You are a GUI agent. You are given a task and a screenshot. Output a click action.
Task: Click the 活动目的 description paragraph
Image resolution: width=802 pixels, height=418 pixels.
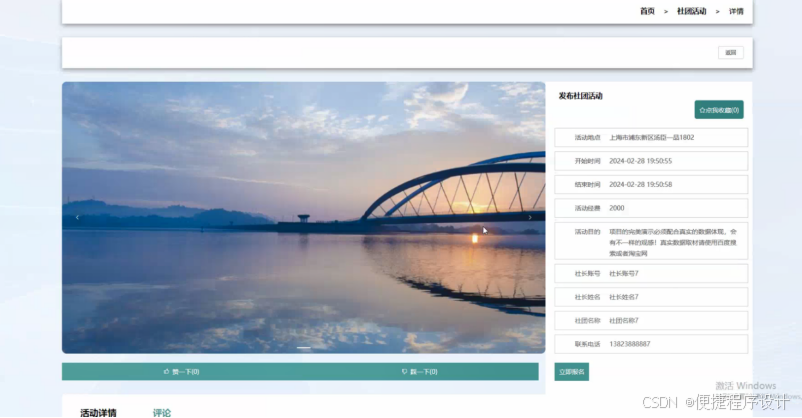pos(673,243)
